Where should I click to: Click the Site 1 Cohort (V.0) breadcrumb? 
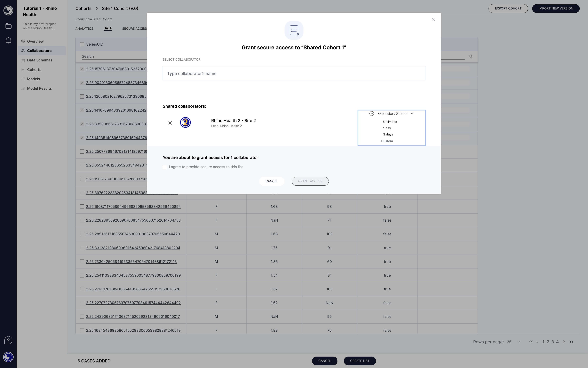(120, 8)
